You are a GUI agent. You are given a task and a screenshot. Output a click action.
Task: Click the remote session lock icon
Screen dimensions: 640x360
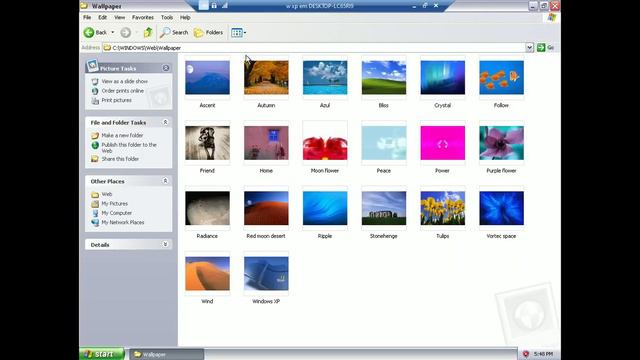[214, 5]
